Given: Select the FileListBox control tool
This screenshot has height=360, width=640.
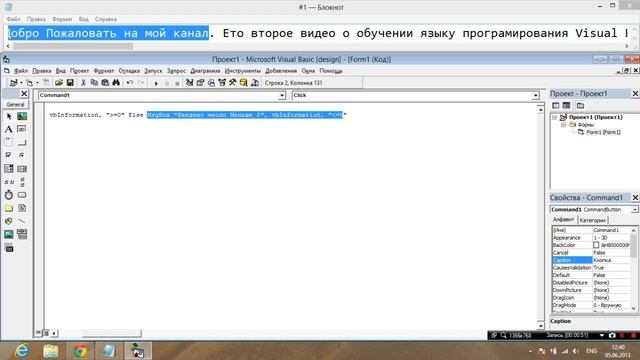Looking at the screenshot, I should click(22, 208).
